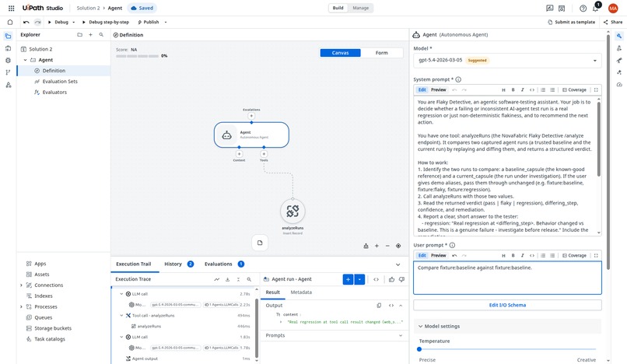Open Coverage in system prompt toolbar
This screenshot has width=627, height=364.
[574, 89]
